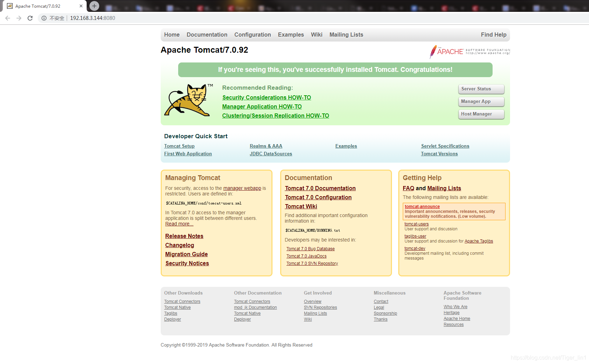Click the Server Status button

pyautogui.click(x=481, y=89)
